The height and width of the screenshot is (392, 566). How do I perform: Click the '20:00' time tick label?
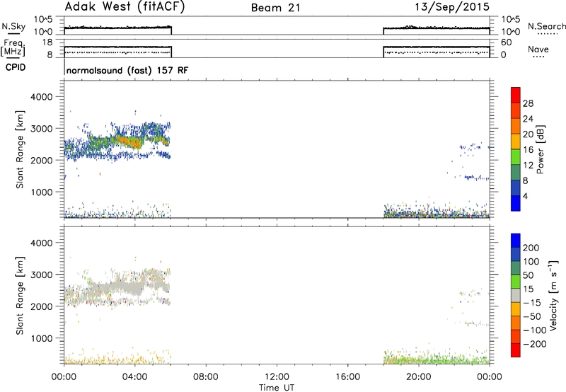(x=419, y=377)
